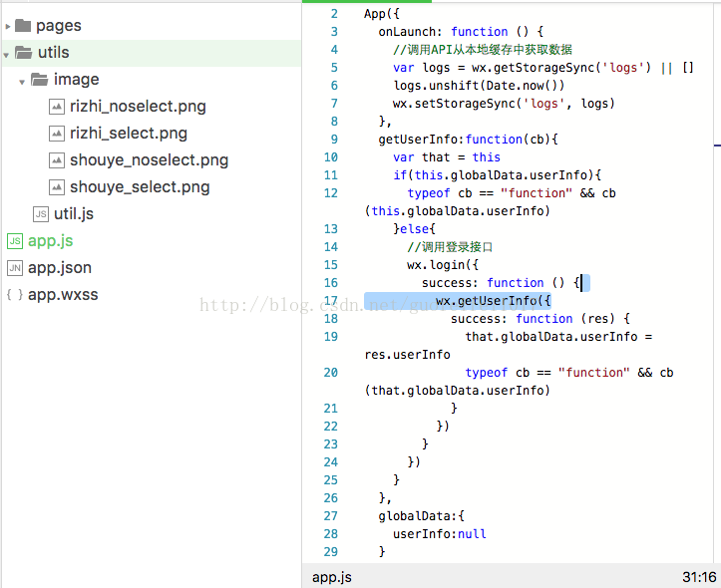Open util.js in the file tree
Viewport: 721px width, 588px height.
(74, 214)
